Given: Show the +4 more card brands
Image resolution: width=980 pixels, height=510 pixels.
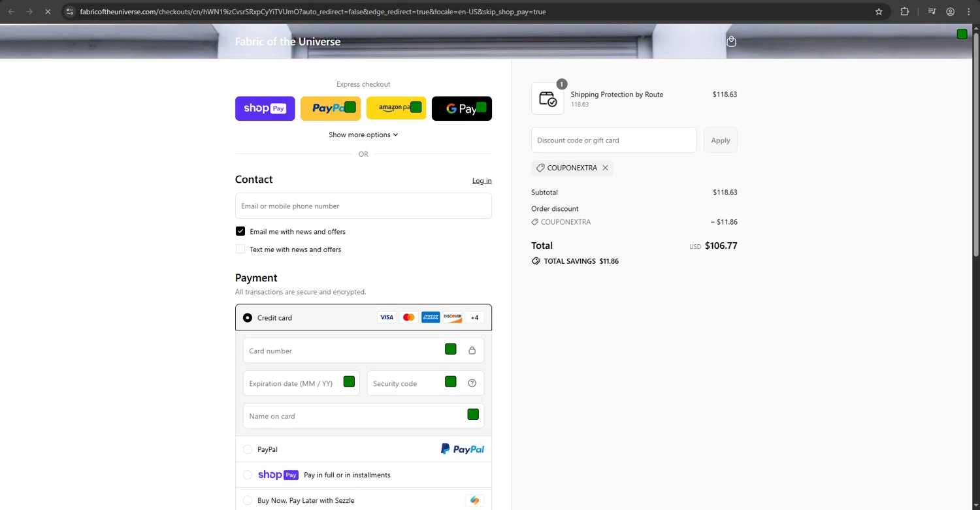Looking at the screenshot, I should (x=475, y=317).
